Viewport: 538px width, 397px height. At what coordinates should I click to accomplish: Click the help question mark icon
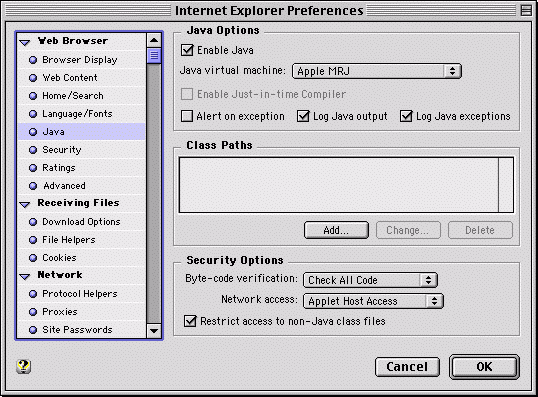pos(23,366)
